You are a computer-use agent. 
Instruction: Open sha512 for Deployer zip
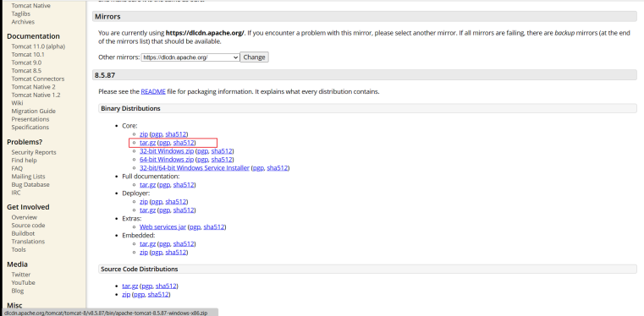tap(176, 202)
